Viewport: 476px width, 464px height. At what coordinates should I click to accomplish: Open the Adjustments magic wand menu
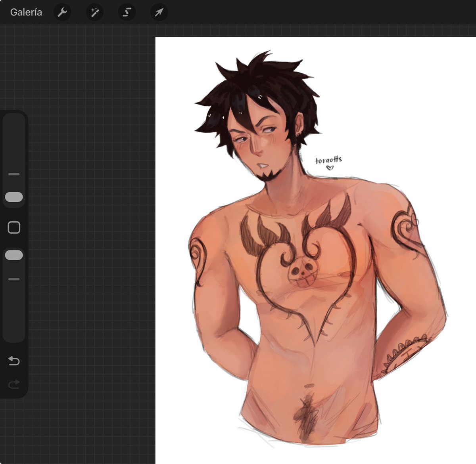click(94, 12)
